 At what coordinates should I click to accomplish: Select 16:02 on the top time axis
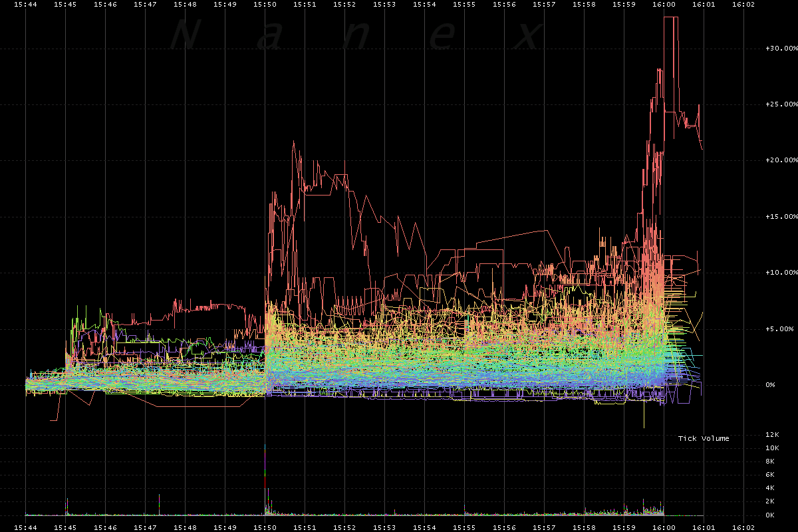(743, 4)
